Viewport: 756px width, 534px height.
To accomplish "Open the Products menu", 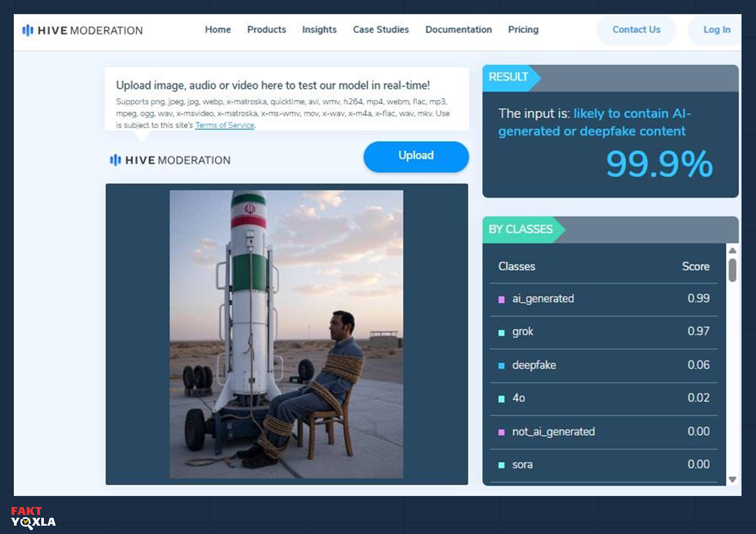I will point(266,30).
